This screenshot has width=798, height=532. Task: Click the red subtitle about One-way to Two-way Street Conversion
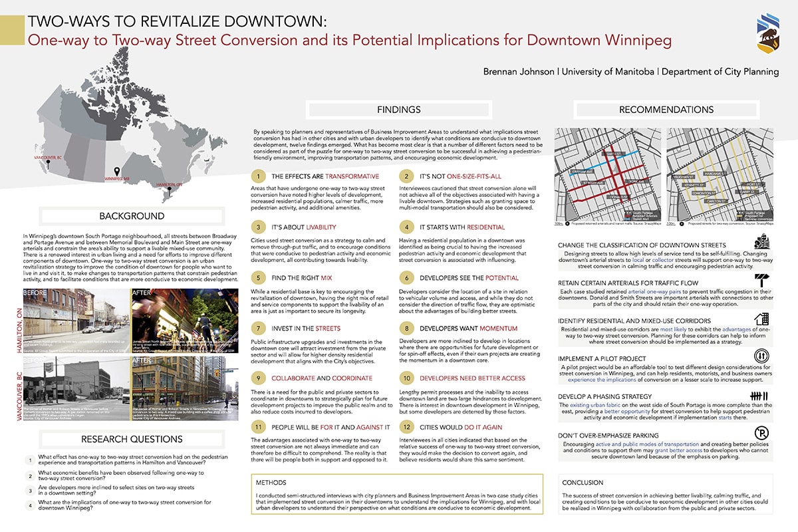(x=349, y=40)
